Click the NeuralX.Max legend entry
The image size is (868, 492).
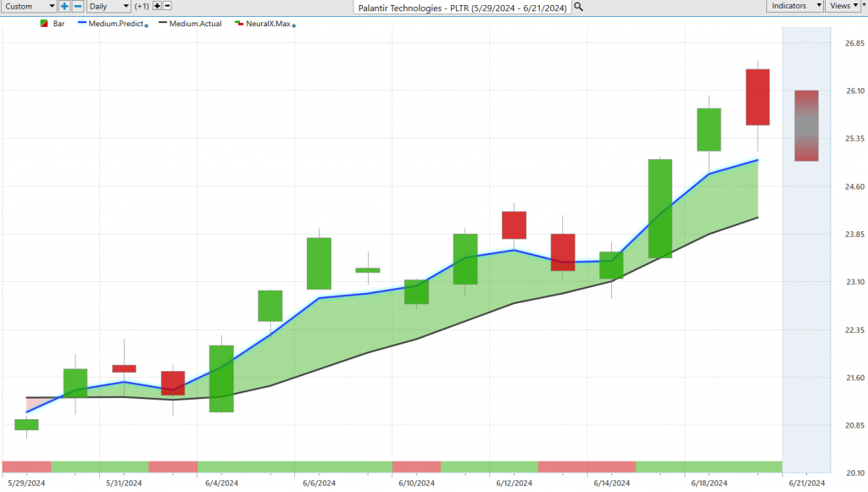264,24
